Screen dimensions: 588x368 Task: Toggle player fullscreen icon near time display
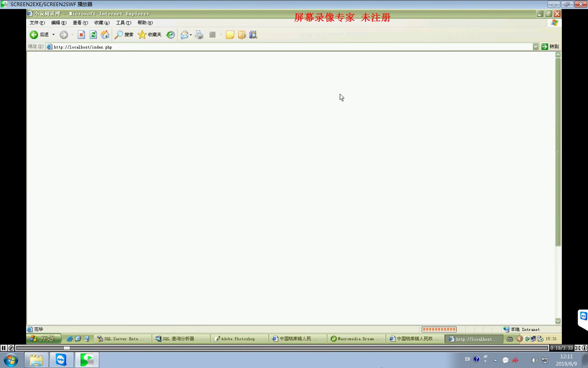click(578, 348)
